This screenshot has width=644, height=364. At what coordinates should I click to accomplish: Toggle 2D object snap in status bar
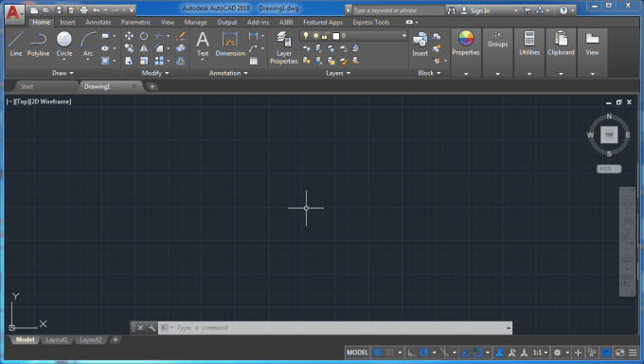(477, 353)
